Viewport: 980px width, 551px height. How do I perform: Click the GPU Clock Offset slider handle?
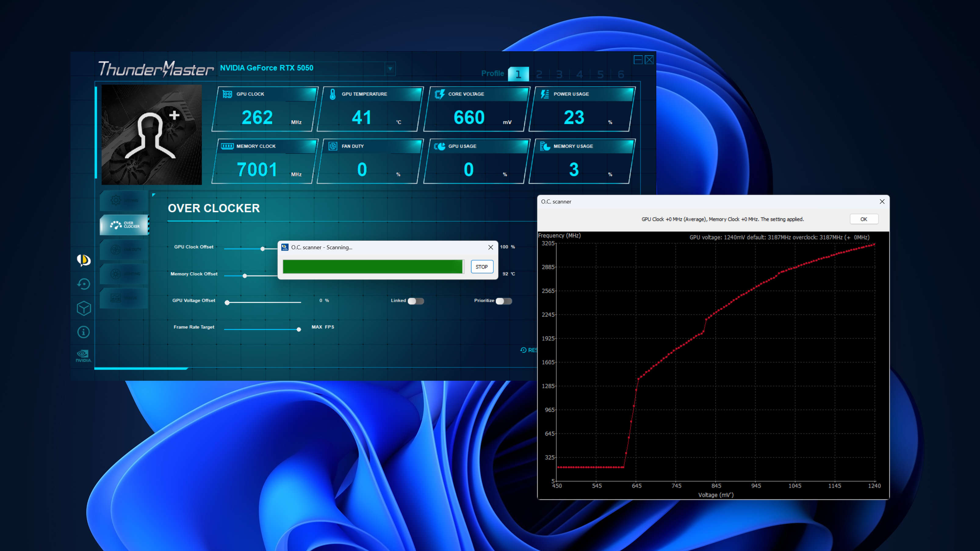coord(262,249)
